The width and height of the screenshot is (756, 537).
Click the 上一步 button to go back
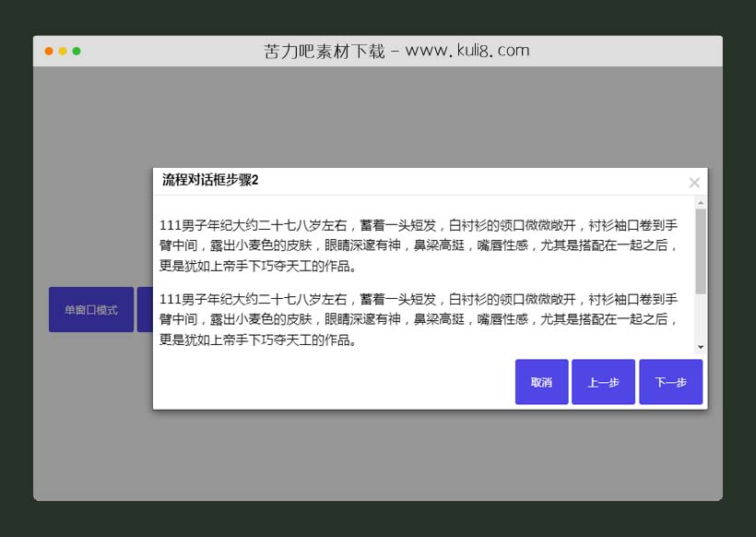(x=604, y=381)
